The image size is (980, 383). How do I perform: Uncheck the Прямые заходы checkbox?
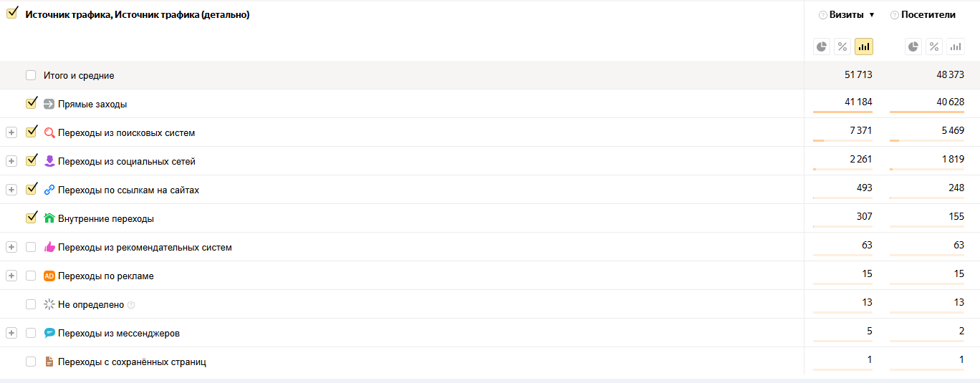click(31, 103)
